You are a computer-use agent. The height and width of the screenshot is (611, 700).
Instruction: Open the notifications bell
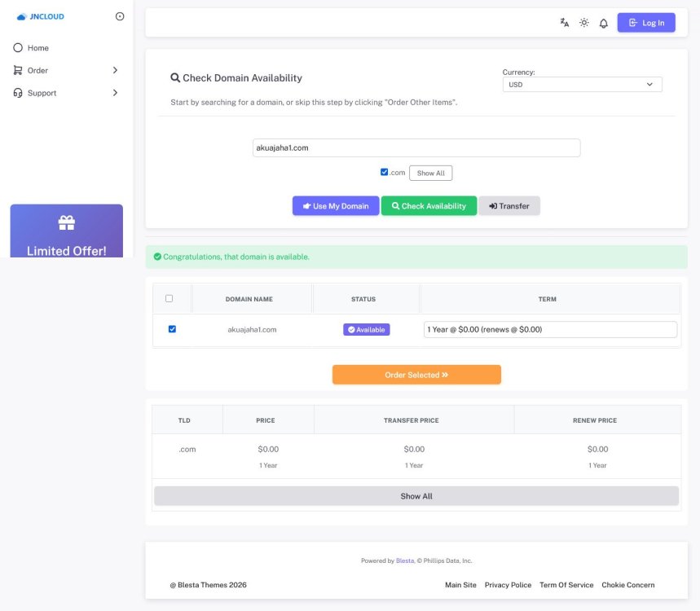coord(604,23)
